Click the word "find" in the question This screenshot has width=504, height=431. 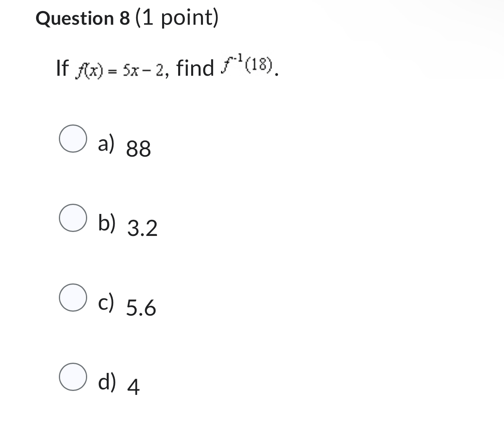195,67
